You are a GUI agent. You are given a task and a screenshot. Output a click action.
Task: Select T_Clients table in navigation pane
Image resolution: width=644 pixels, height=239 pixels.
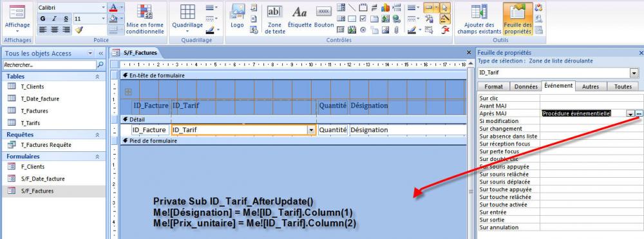(32, 87)
